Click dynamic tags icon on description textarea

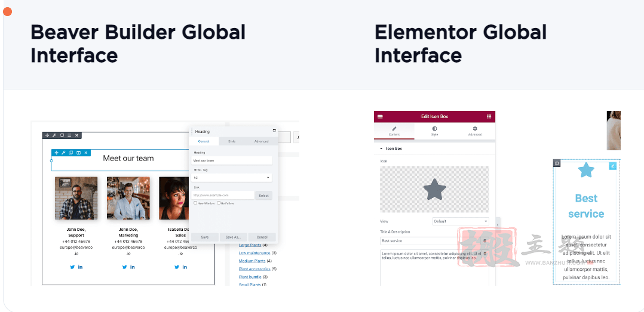(484, 254)
